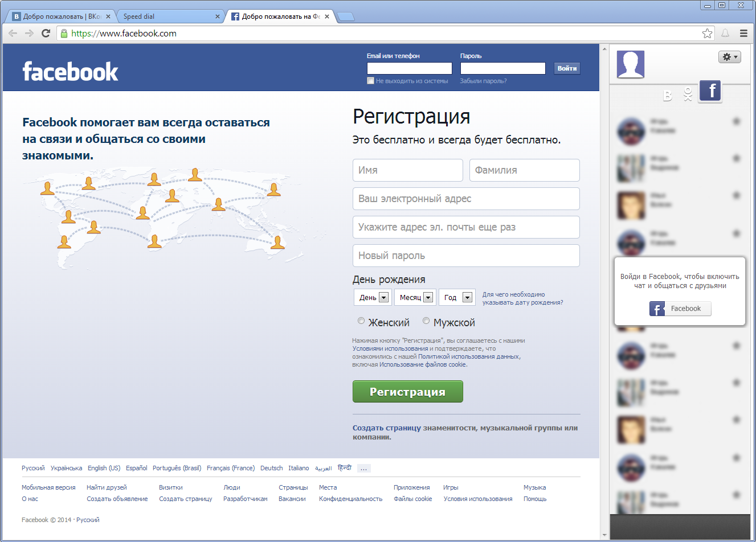Select the Facebook icon in the sidebar

click(x=710, y=91)
